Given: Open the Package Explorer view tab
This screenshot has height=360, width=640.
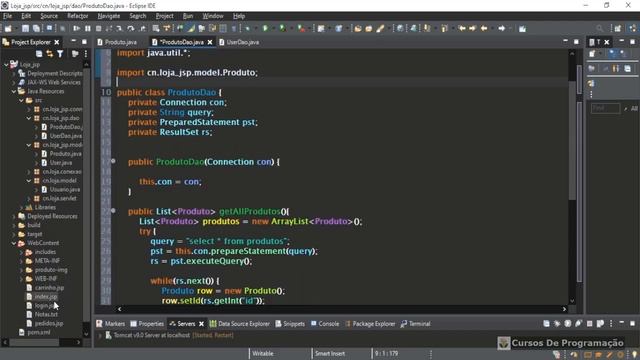Looking at the screenshot, I should pyautogui.click(x=370, y=324).
